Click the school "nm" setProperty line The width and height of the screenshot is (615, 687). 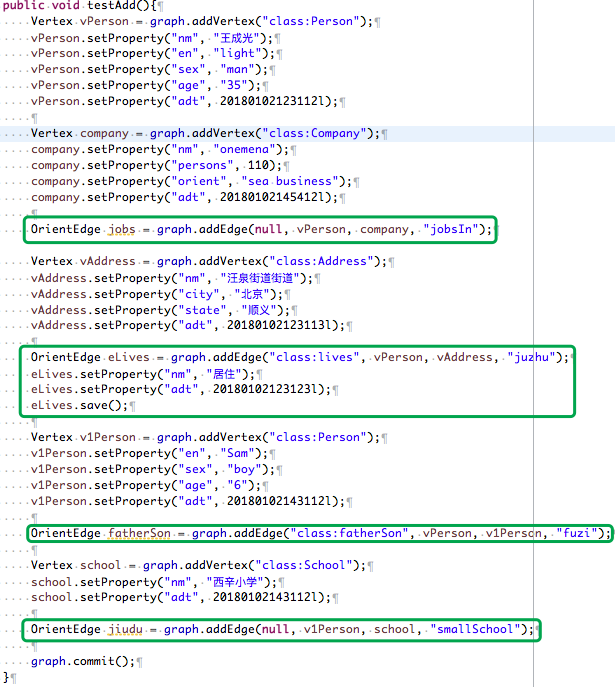(x=154, y=582)
